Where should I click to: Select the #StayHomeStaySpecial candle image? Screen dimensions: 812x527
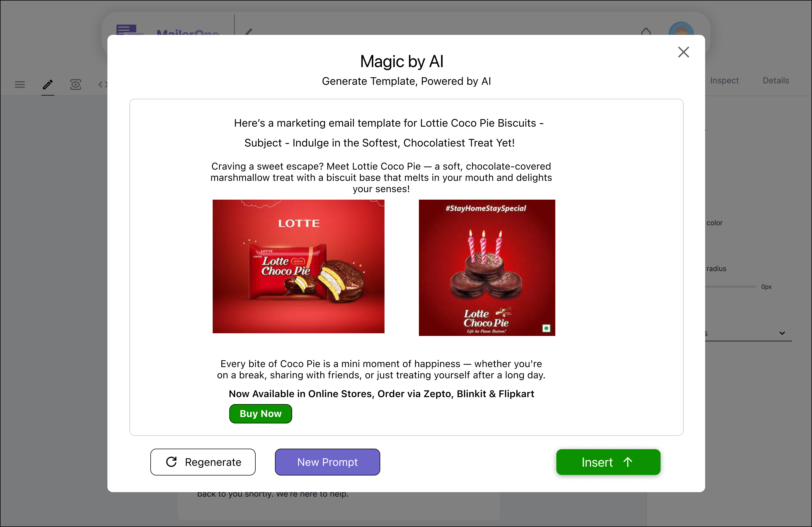click(487, 268)
